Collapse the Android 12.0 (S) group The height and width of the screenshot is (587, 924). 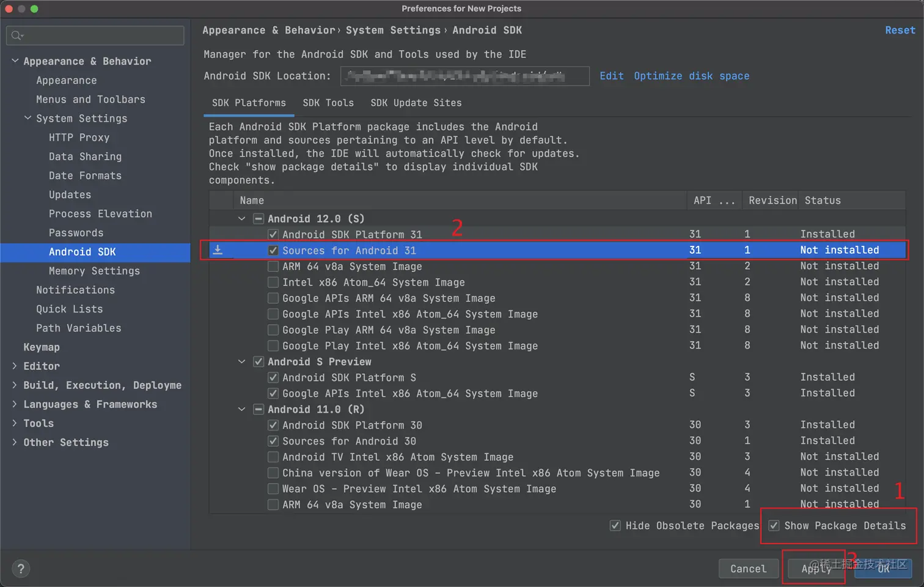[x=242, y=218]
